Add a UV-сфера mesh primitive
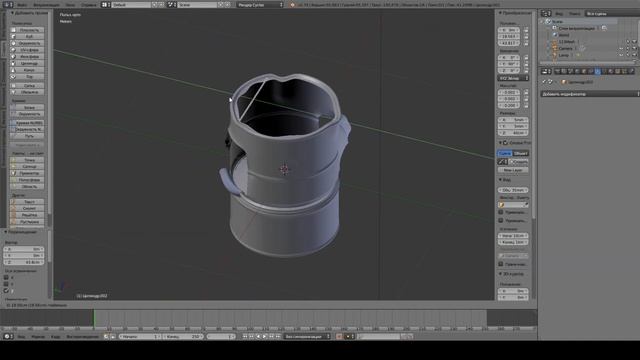Image resolution: width=640 pixels, height=360 pixels. click(x=27, y=50)
